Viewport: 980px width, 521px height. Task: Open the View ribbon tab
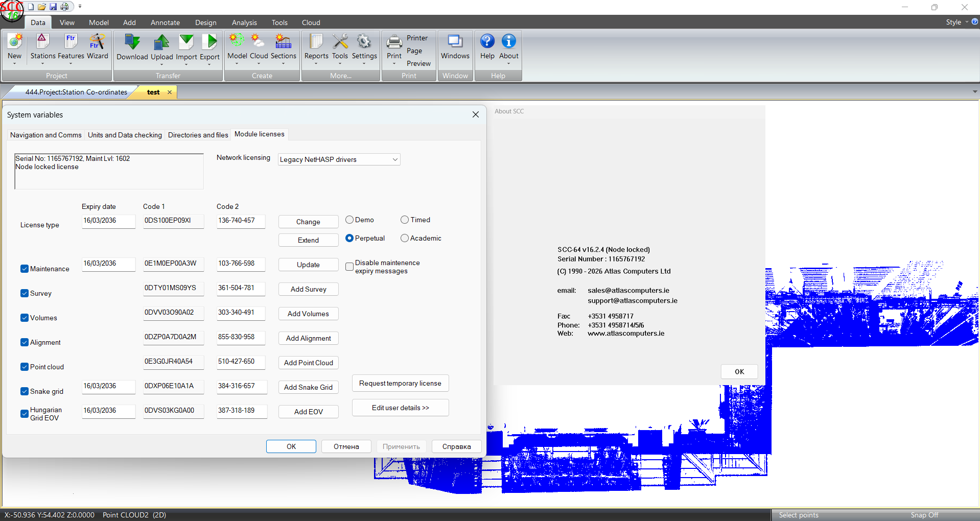pos(67,22)
